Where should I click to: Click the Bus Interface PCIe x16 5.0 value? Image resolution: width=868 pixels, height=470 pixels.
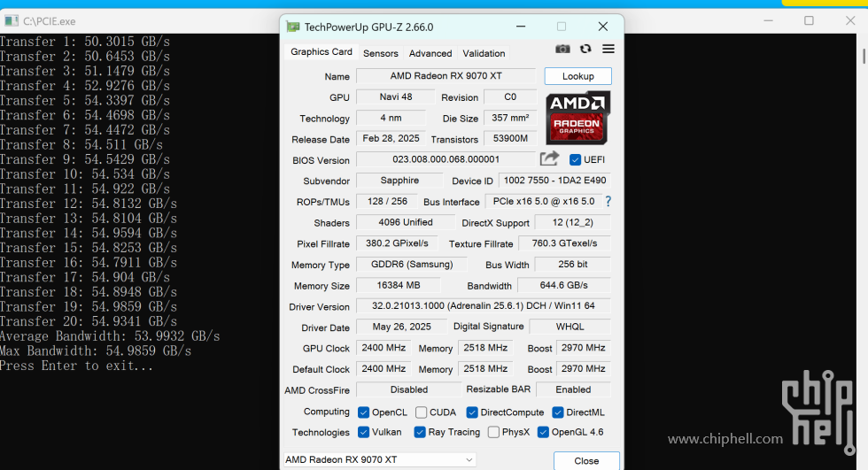coord(544,201)
